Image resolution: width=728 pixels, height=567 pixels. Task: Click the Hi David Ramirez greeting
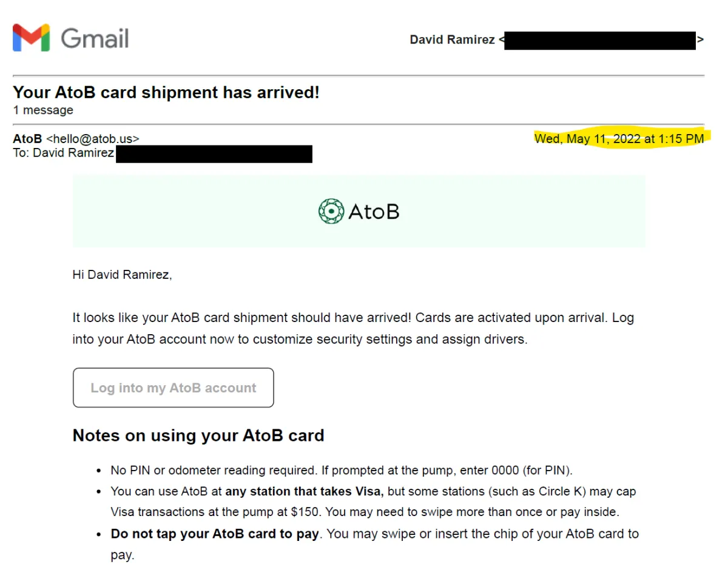coord(123,275)
